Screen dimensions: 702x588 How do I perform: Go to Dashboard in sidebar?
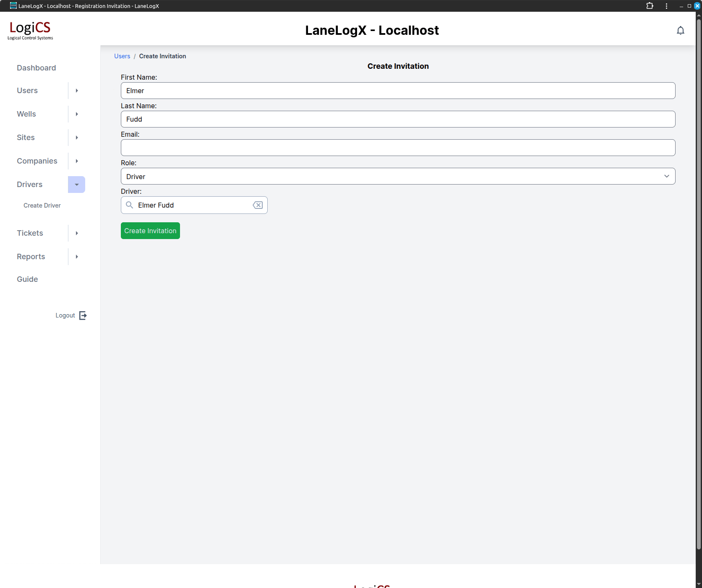(x=37, y=68)
